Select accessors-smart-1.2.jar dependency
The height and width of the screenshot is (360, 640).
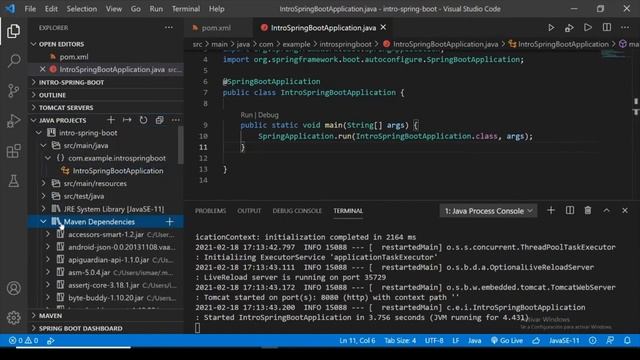107,234
